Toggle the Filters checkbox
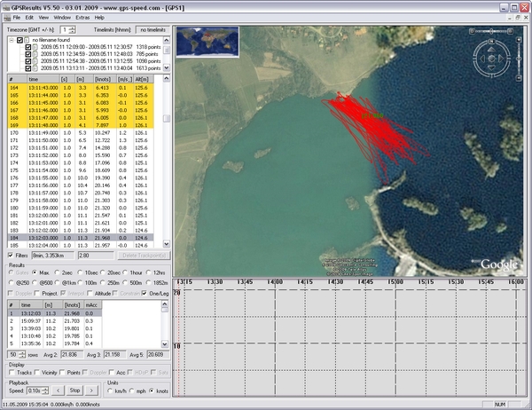 [x=11, y=255]
